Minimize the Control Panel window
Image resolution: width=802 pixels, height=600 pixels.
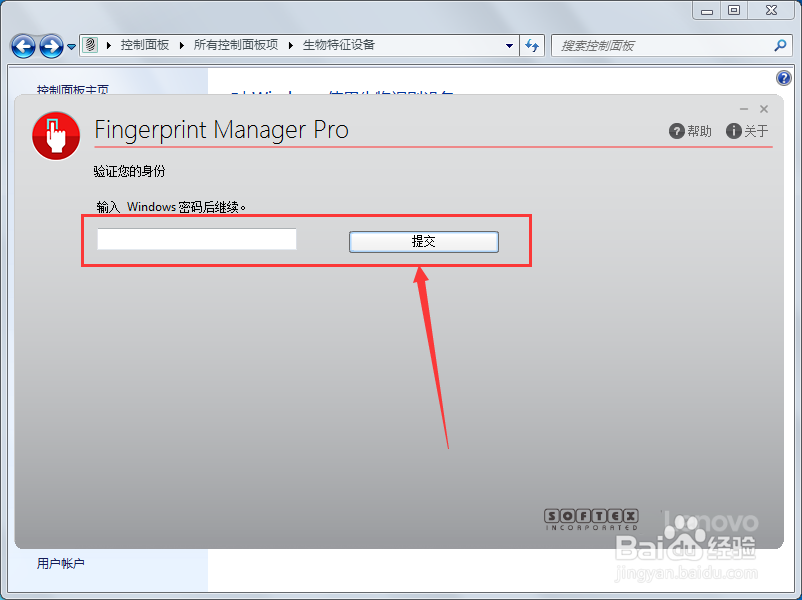[x=707, y=10]
